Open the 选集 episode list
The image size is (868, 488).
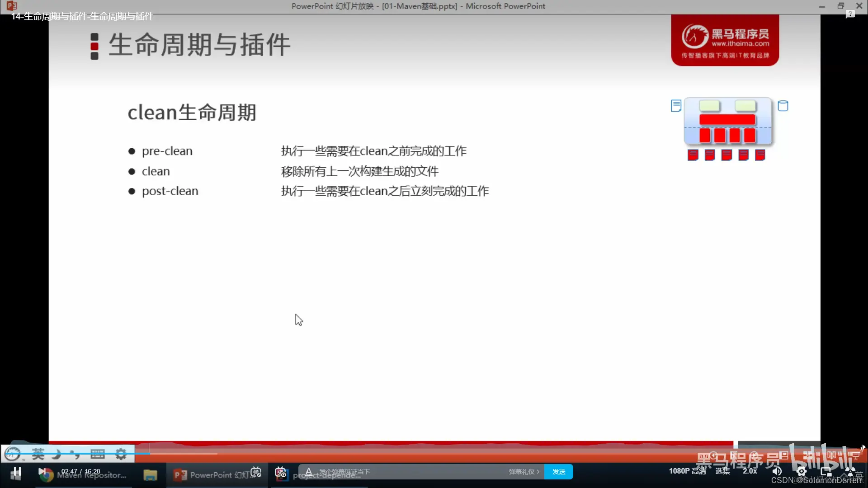click(722, 471)
